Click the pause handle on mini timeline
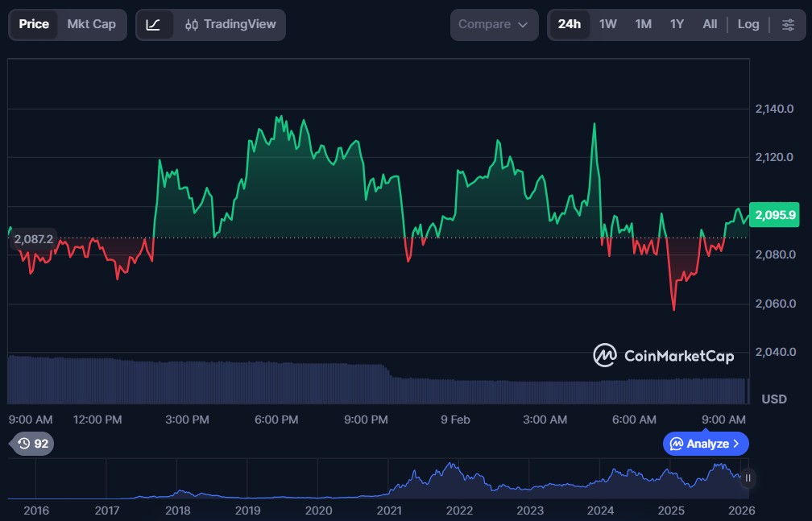The width and height of the screenshot is (812, 521). pos(748,478)
